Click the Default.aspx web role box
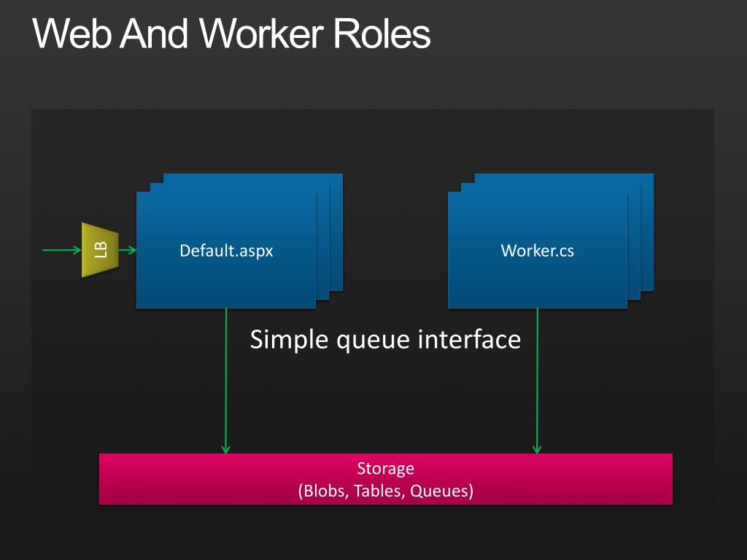The image size is (747, 560). [226, 250]
